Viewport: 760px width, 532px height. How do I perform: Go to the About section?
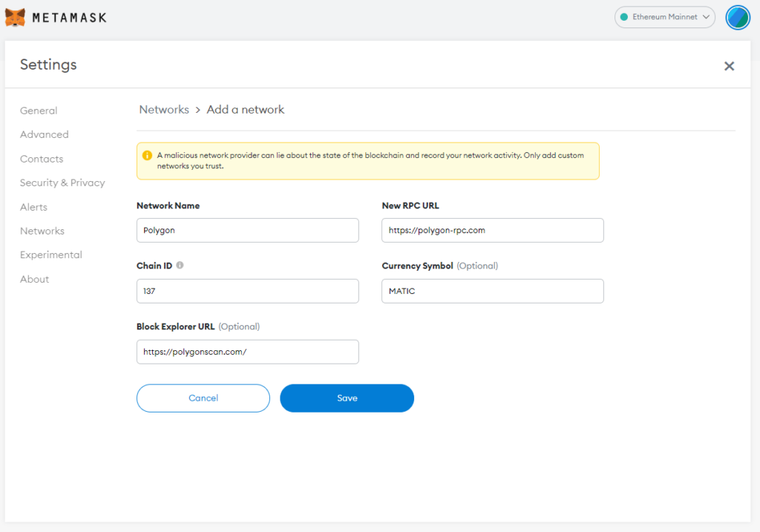click(x=34, y=279)
